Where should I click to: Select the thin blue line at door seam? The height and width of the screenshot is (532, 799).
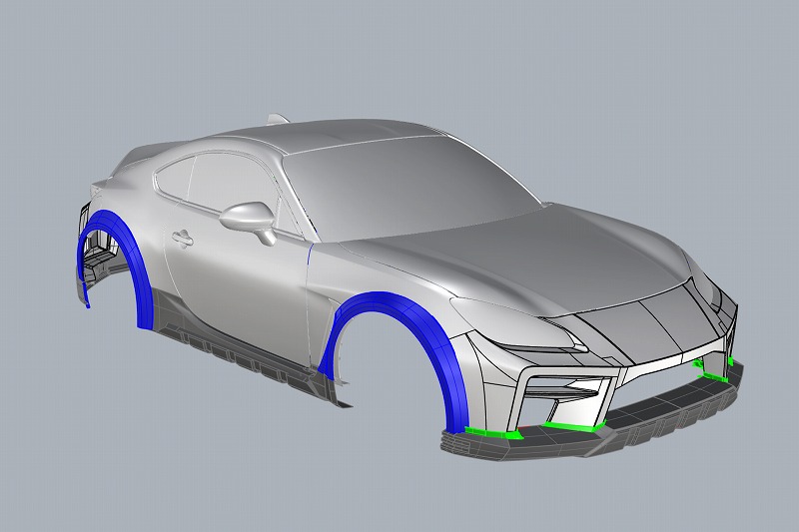[x=309, y=258]
